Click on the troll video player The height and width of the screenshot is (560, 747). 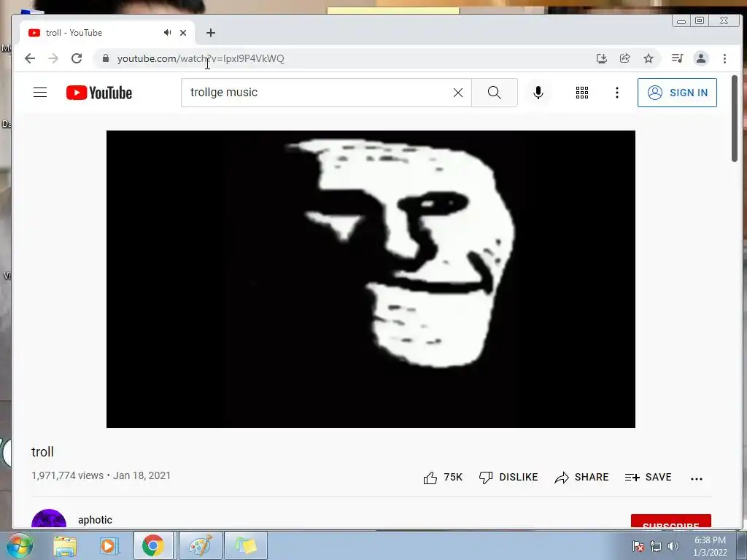(x=371, y=279)
